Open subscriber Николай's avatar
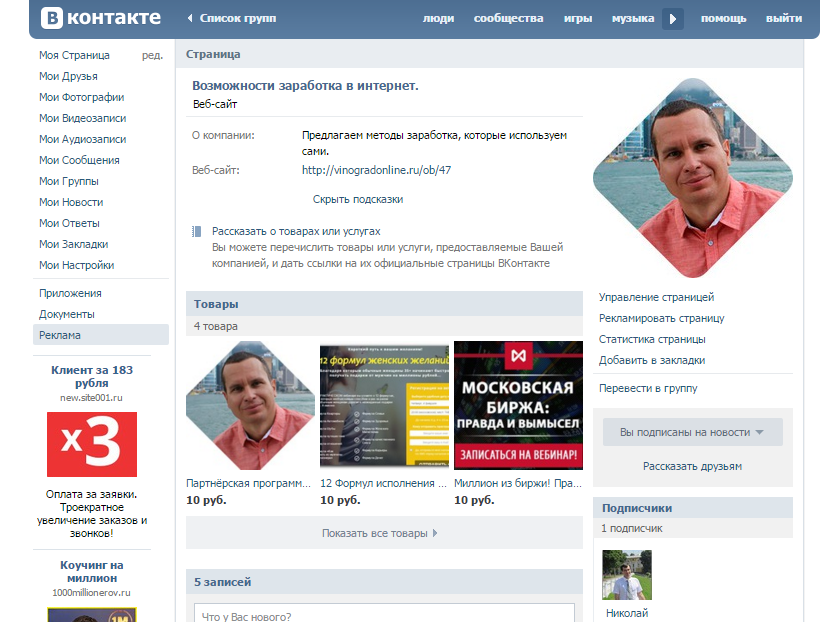 pos(627,574)
